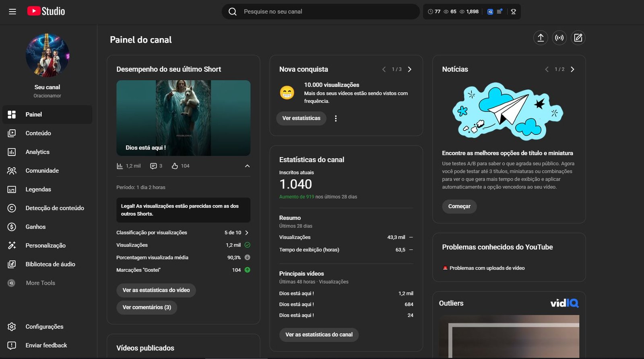The image size is (644, 359).
Task: Click the Ver estatísticas button
Action: pos(301,118)
